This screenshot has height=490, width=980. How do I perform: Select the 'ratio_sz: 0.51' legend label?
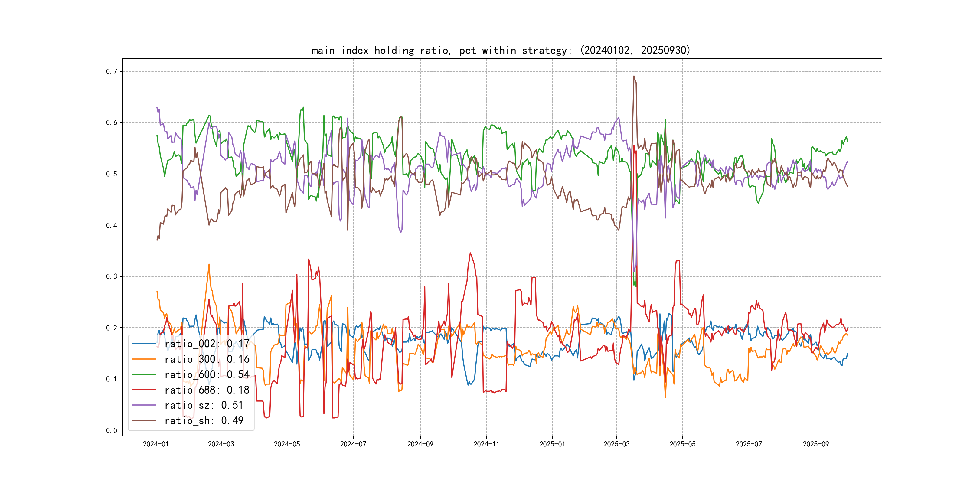[204, 405]
